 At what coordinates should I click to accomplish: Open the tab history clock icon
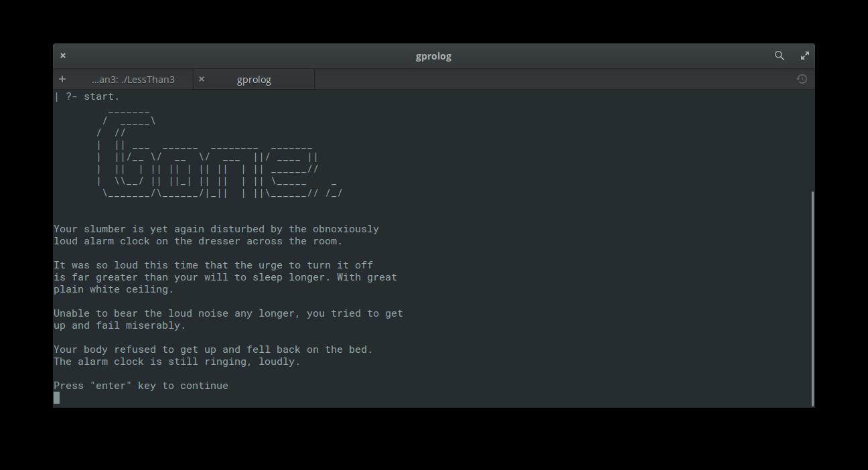pos(802,79)
